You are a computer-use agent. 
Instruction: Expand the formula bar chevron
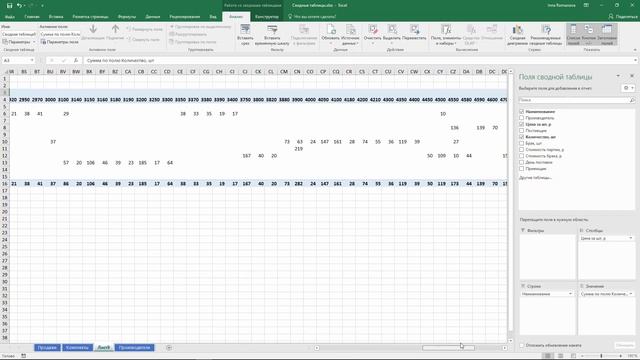636,60
